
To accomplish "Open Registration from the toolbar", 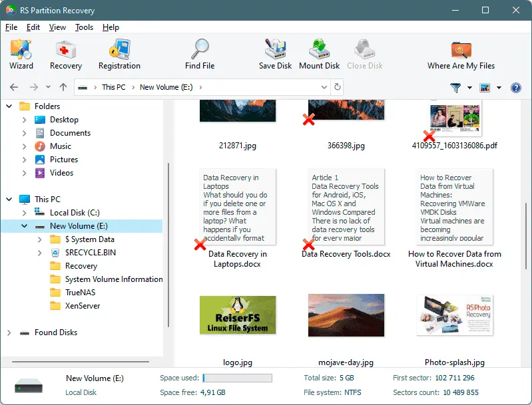I will [x=119, y=55].
